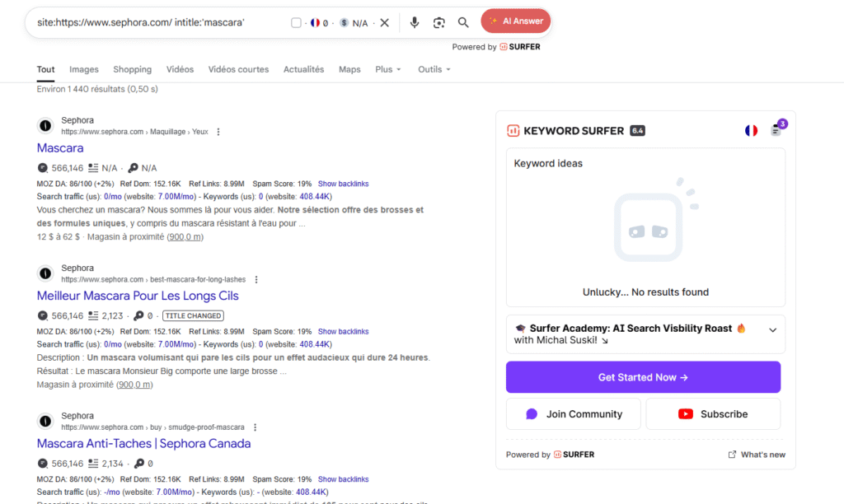Switch to the Images tab

(x=83, y=70)
